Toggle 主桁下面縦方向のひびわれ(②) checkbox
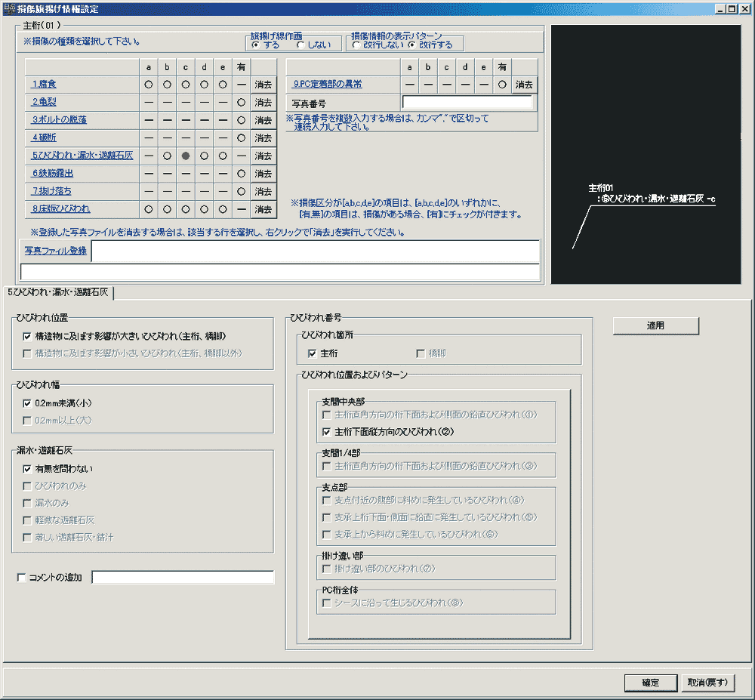This screenshot has height=700, width=755. pyautogui.click(x=326, y=433)
